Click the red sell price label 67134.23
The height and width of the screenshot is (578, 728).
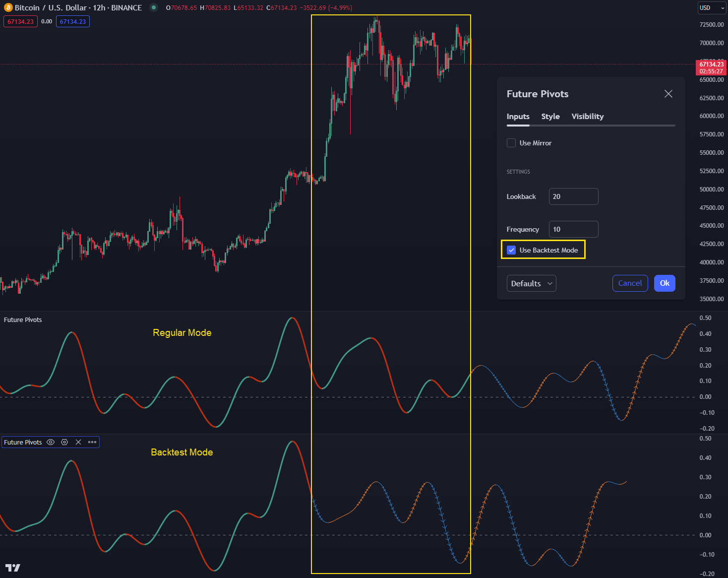click(20, 21)
